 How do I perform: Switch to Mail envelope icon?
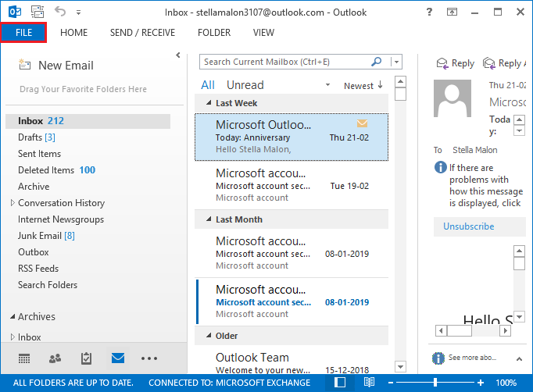[x=118, y=358]
